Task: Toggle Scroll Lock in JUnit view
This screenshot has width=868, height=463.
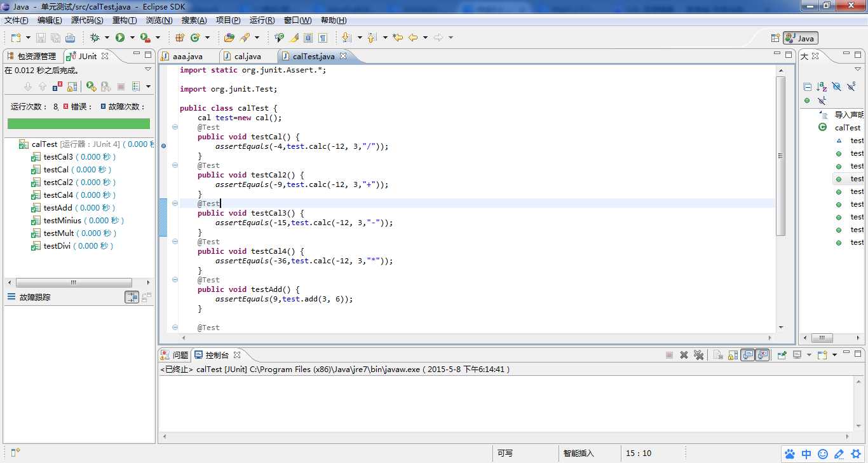Action: [72, 86]
